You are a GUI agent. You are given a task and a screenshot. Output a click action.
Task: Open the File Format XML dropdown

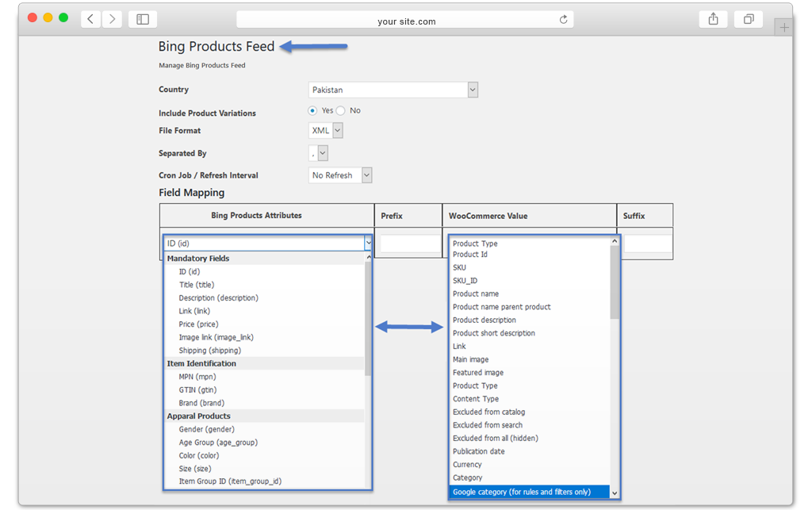[325, 131]
